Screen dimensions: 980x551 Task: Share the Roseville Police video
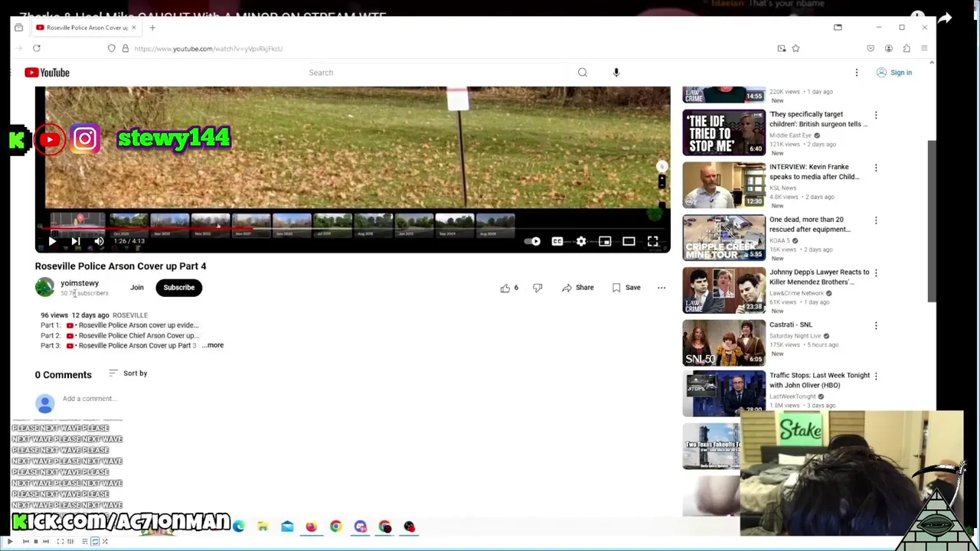[577, 288]
